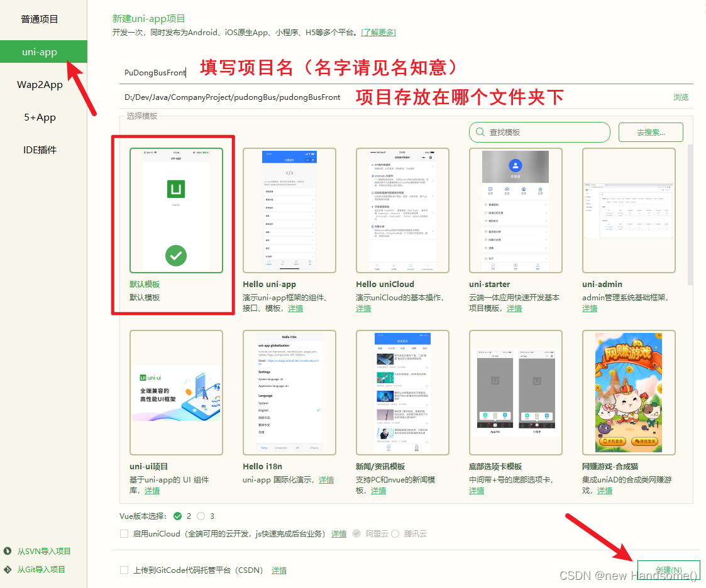The height and width of the screenshot is (588, 706).
Task: Select Vue version 3 radio button
Action: pos(201,516)
